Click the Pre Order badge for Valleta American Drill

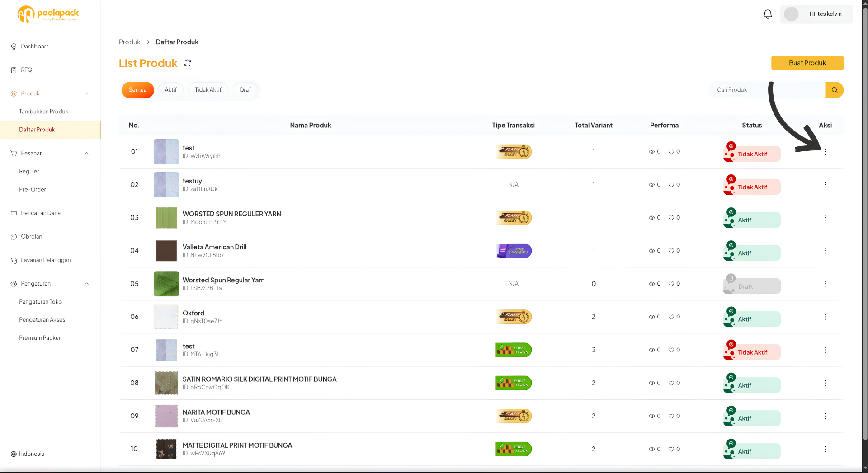[x=514, y=251]
